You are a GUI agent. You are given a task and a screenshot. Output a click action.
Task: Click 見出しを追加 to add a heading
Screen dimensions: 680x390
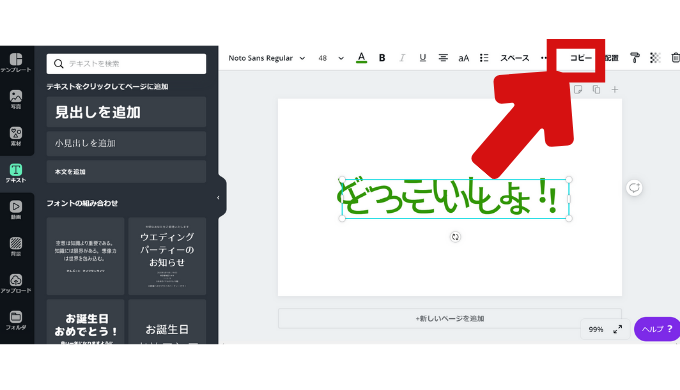click(126, 112)
